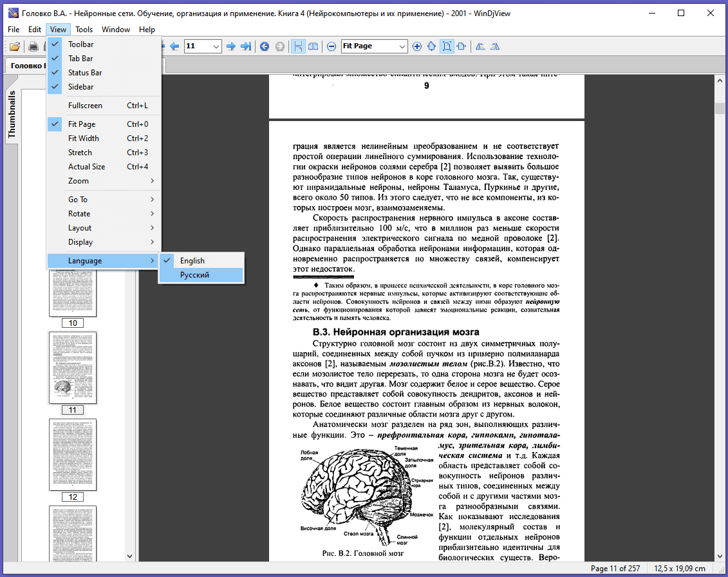Click the Zoom In plus icon
728x577 pixels.
pos(417,46)
